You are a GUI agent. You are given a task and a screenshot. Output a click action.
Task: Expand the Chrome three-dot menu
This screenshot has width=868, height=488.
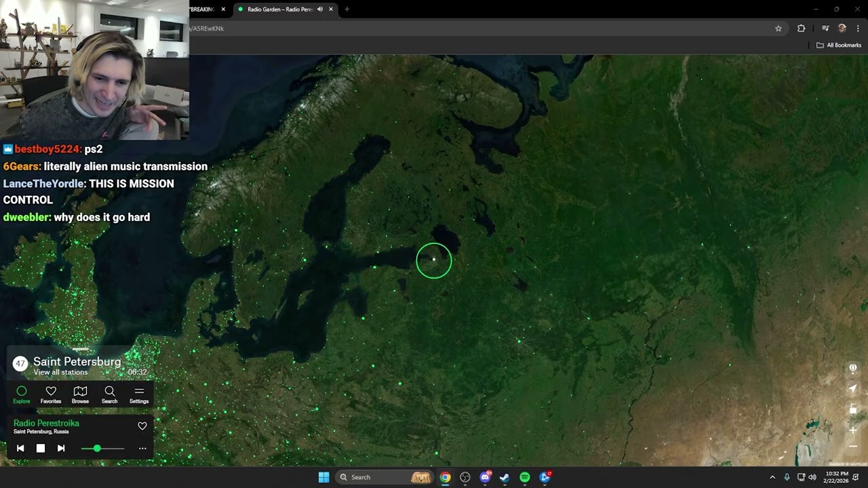[x=858, y=28]
